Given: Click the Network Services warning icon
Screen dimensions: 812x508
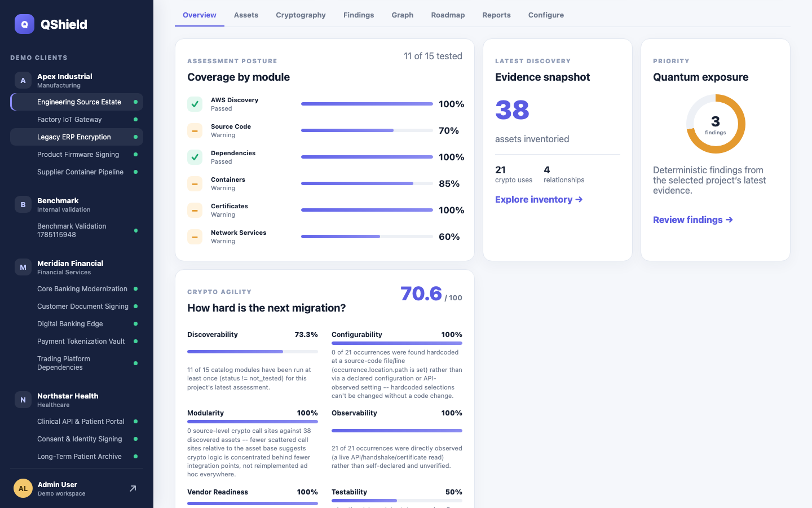Looking at the screenshot, I should 195,237.
